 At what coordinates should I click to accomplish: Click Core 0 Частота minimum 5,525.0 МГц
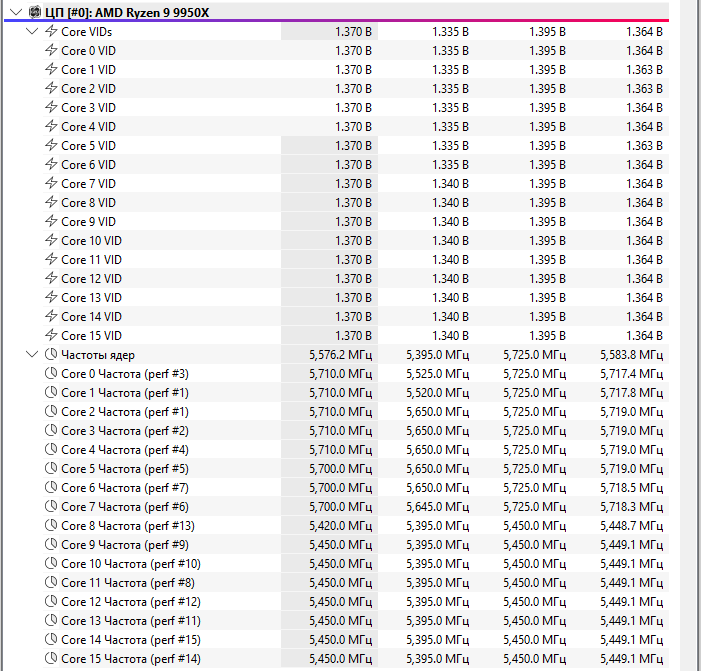437,374
